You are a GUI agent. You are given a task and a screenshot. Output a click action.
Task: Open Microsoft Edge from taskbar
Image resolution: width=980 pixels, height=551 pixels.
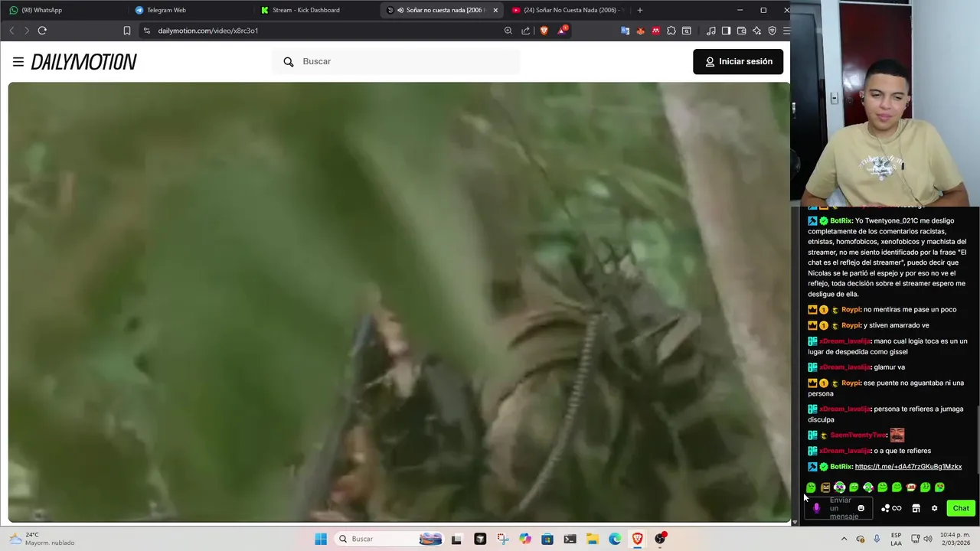615,539
